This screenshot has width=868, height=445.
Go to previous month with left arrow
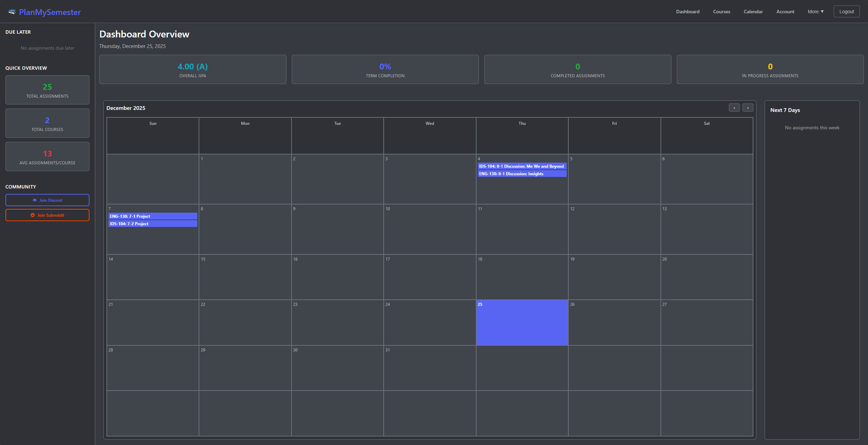[735, 108]
